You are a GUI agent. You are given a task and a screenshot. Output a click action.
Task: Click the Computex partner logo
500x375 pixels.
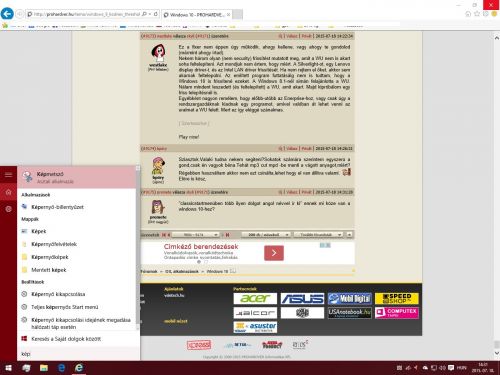tap(397, 313)
